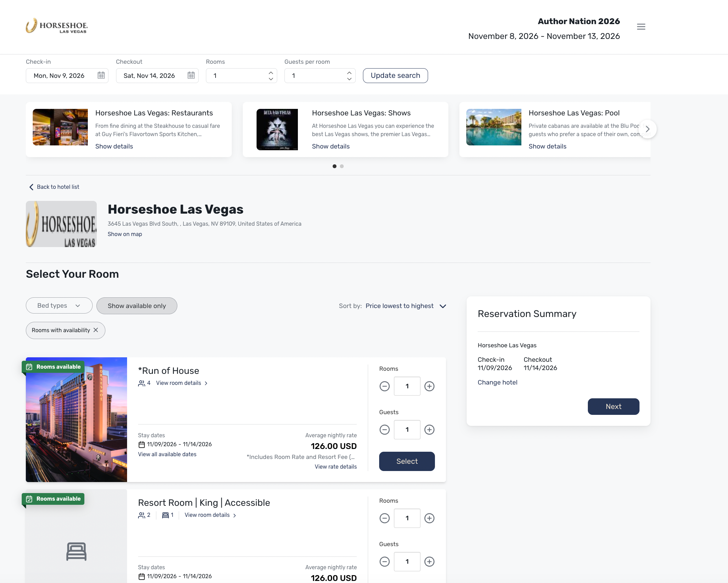The image size is (728, 583).
Task: Decrease Resort Room King rooms with minus
Action: pos(384,518)
